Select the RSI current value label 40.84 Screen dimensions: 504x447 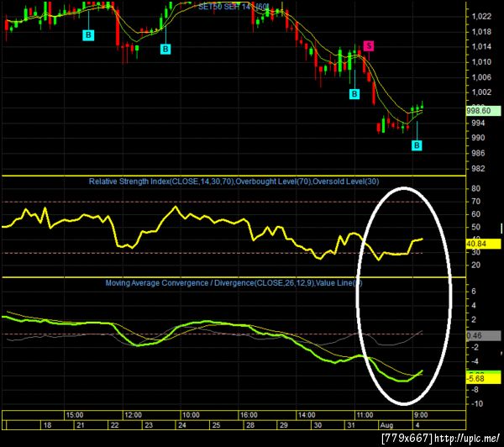click(483, 244)
